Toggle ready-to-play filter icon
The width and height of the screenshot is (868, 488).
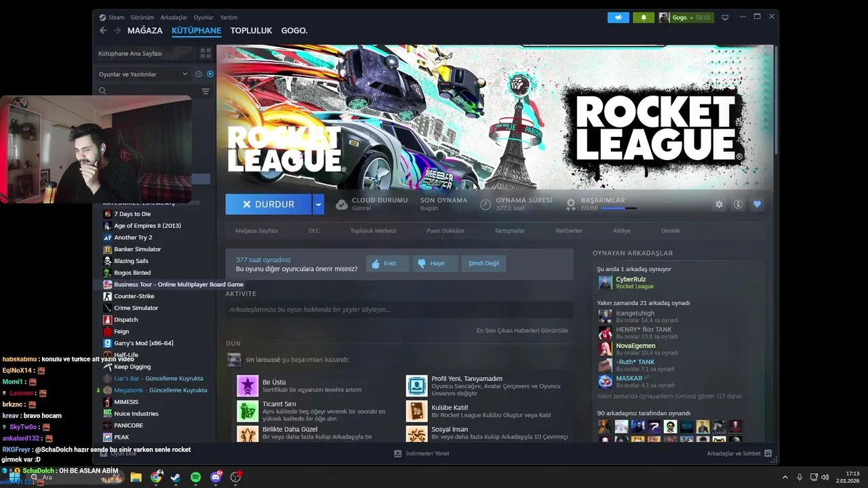[210, 74]
